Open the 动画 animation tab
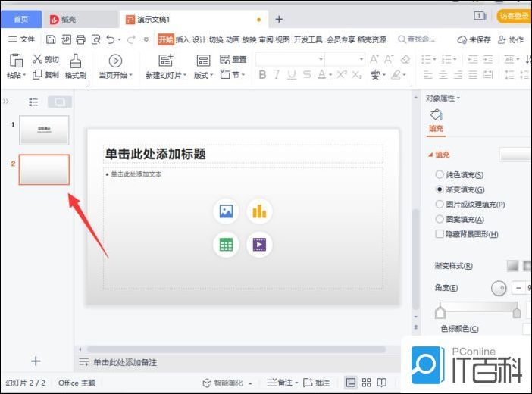The width and height of the screenshot is (532, 394). click(x=233, y=39)
